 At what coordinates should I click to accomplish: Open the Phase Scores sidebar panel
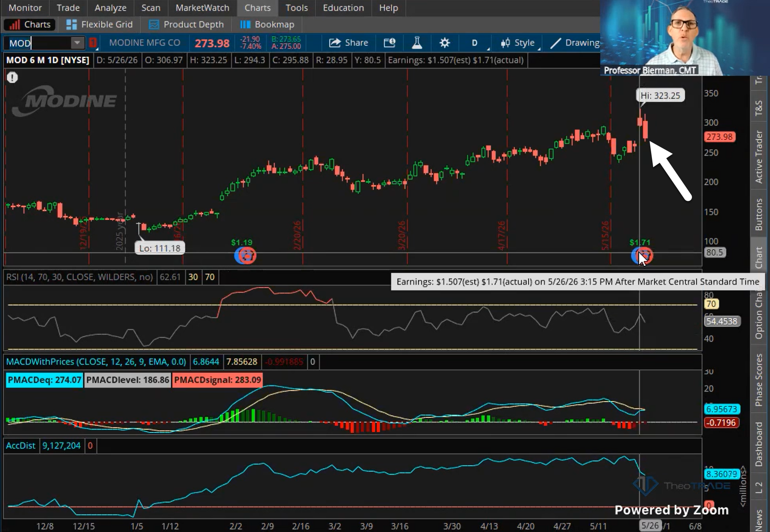[759, 380]
